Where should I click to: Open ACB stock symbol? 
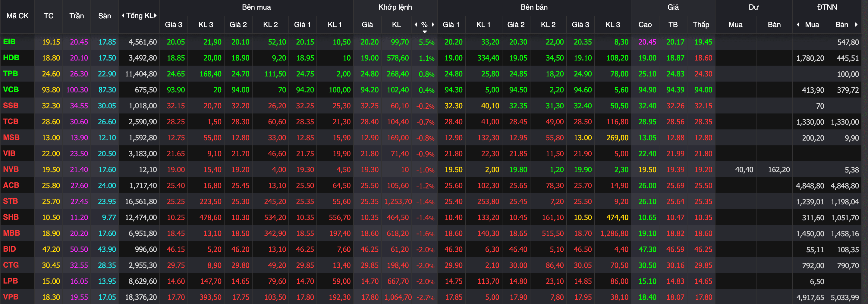11,185
